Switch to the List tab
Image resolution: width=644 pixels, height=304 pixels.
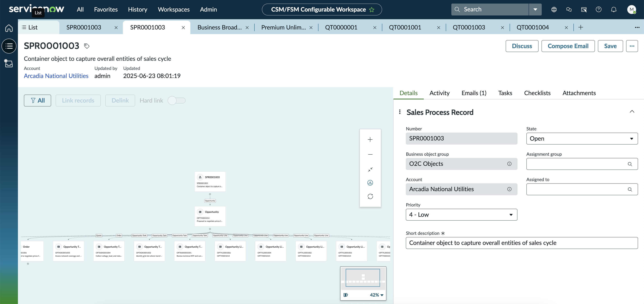click(x=38, y=27)
